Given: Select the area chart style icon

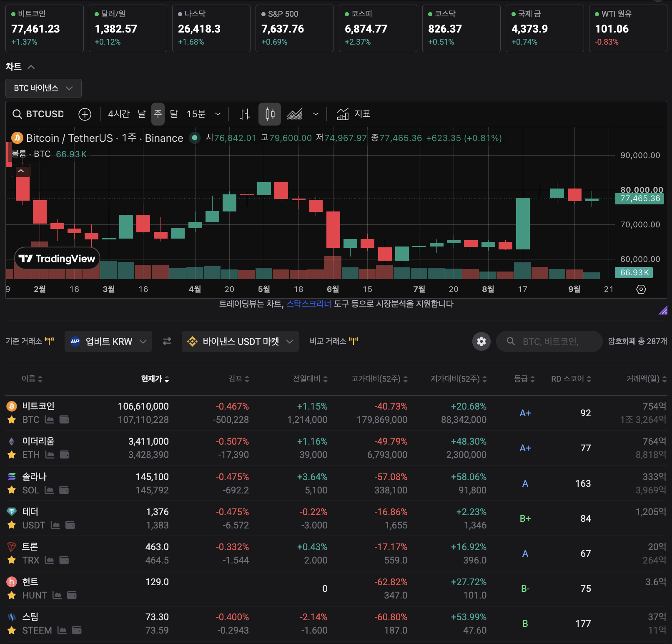Looking at the screenshot, I should coord(295,114).
